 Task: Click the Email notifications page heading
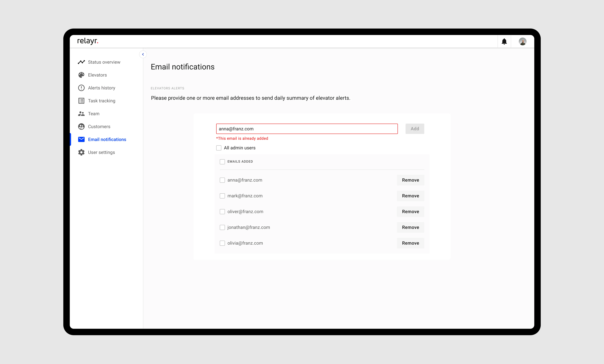coord(182,67)
